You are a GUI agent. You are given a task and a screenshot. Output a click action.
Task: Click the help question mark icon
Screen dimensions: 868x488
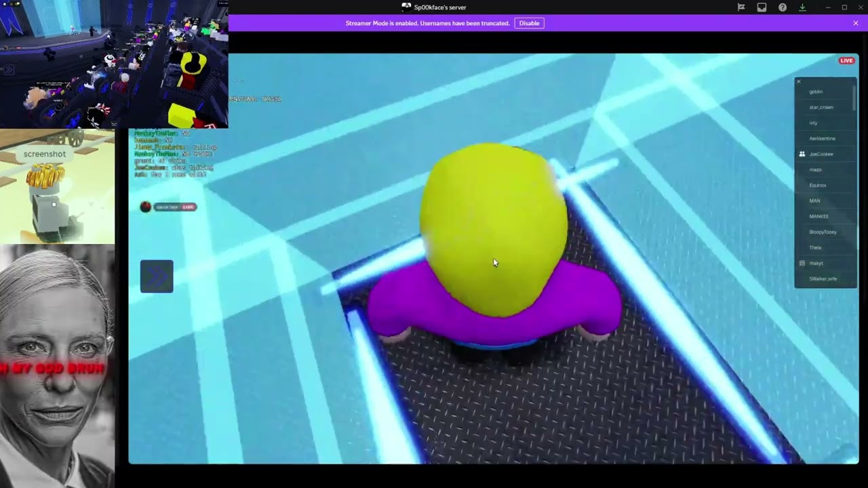pos(783,7)
